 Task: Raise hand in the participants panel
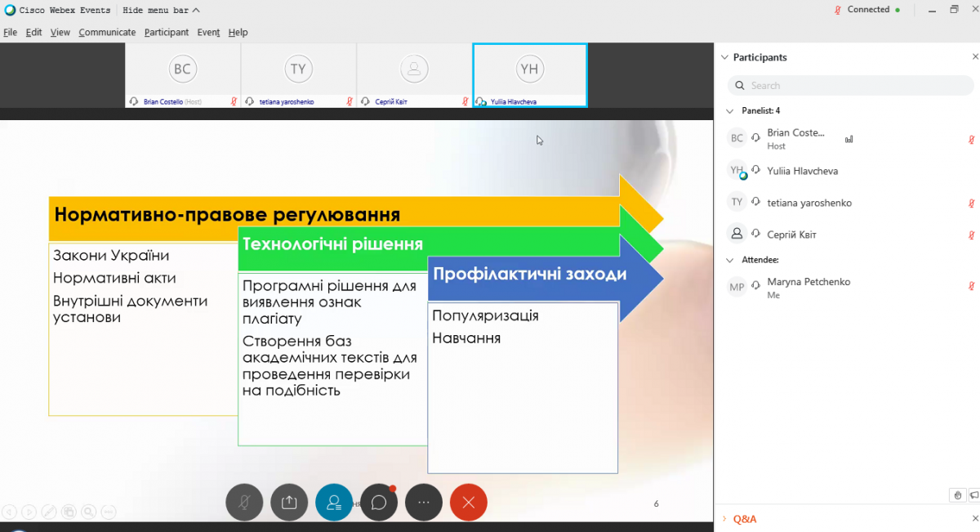click(959, 495)
